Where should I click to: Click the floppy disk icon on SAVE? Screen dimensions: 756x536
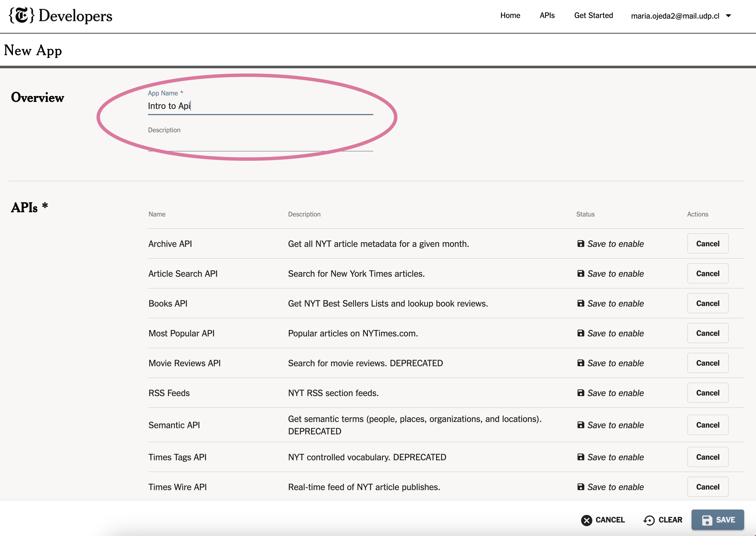coord(707,520)
